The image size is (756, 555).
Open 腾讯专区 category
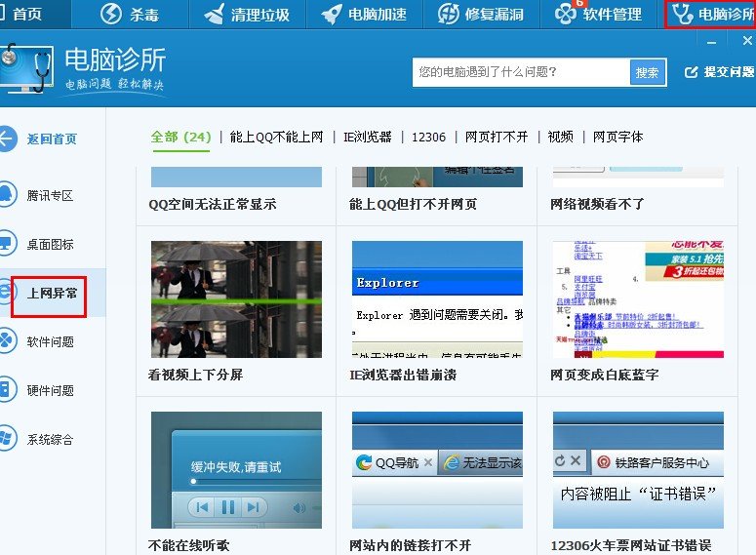[x=50, y=195]
